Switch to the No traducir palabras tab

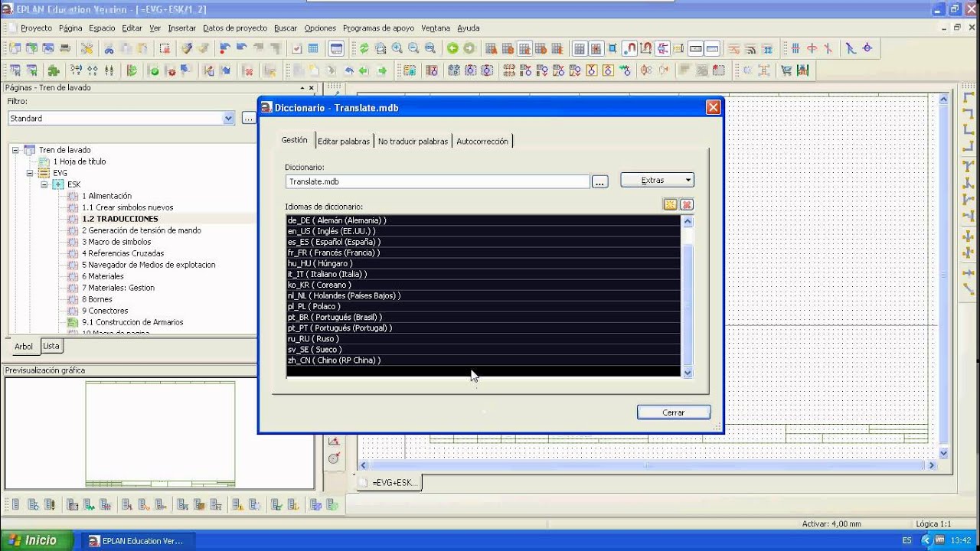pyautogui.click(x=413, y=142)
